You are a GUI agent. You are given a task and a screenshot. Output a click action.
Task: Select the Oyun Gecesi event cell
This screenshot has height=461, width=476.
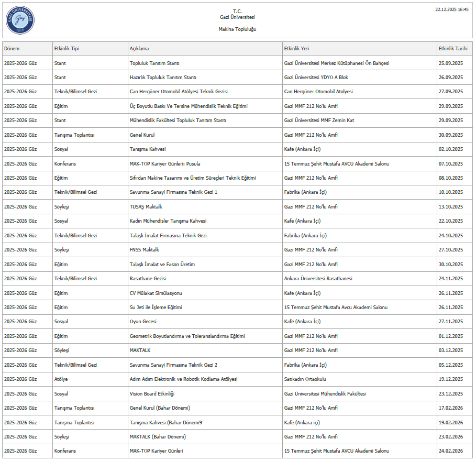[x=143, y=322]
